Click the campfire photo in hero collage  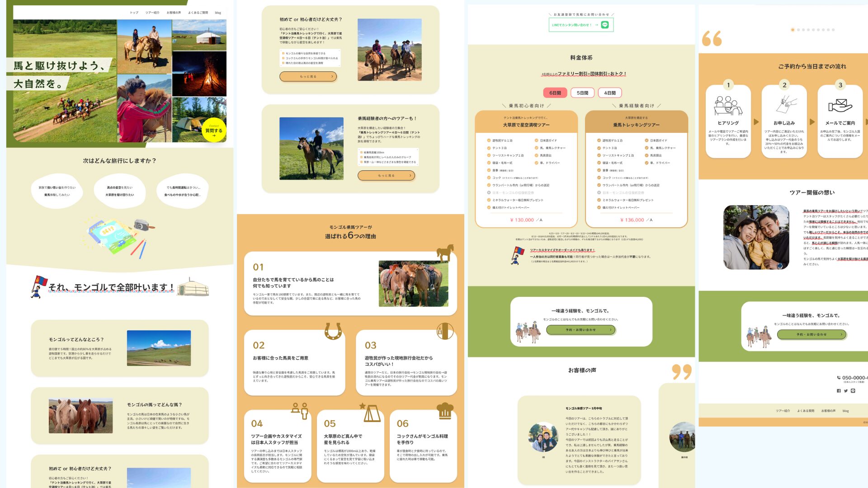pos(199,73)
